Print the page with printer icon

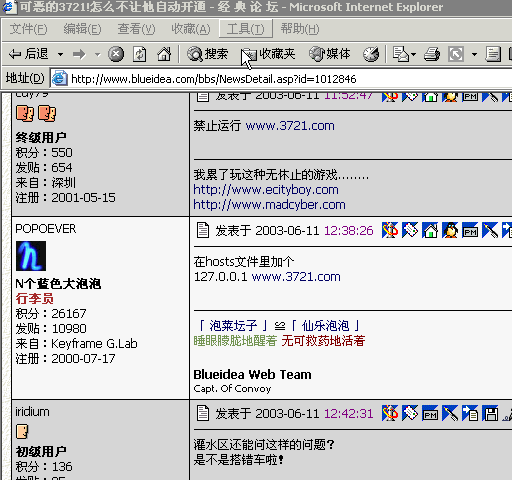coord(432,54)
